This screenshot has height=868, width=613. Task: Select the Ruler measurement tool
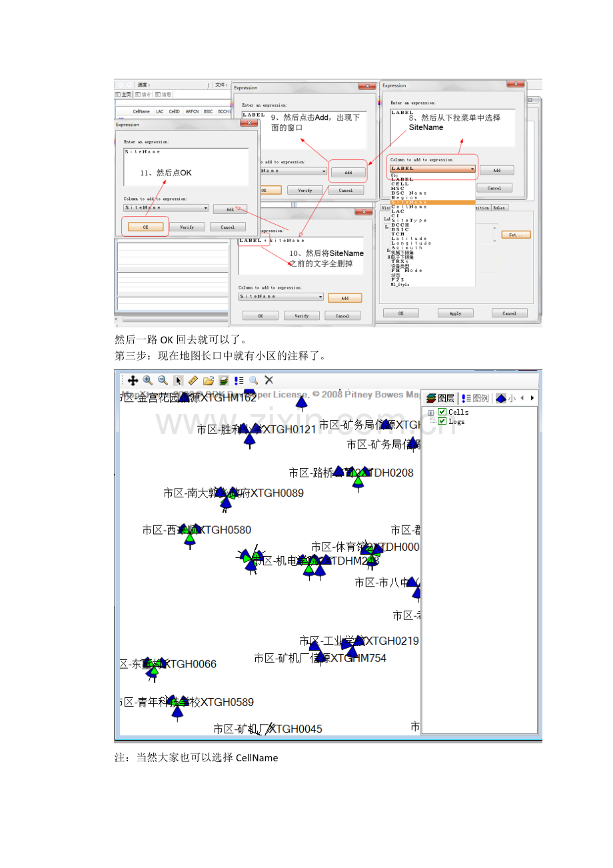pos(193,380)
